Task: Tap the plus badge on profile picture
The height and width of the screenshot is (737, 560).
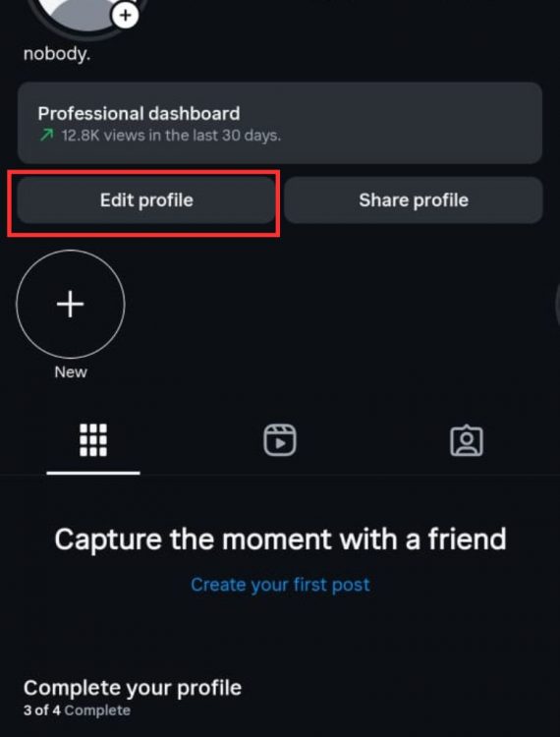Action: (125, 15)
